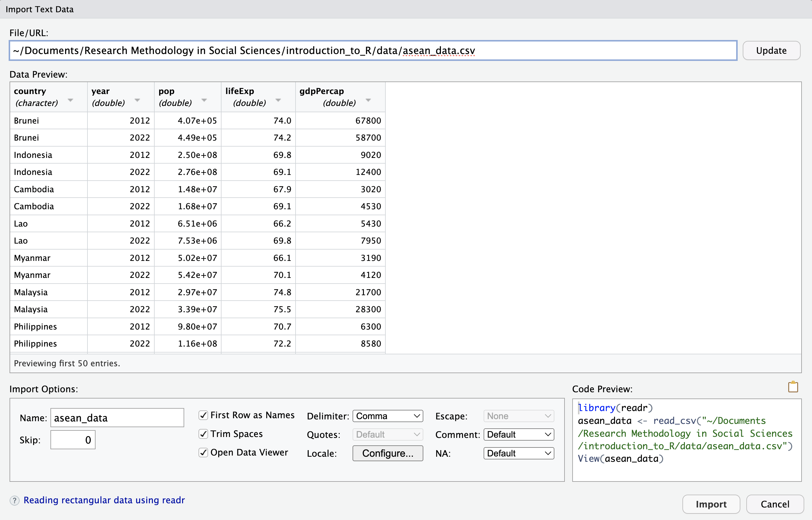
Task: Click the Name field asean_data
Action: 117,418
